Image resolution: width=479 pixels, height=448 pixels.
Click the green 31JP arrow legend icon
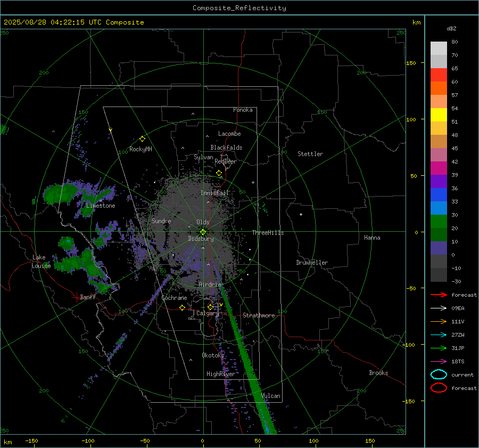point(439,348)
